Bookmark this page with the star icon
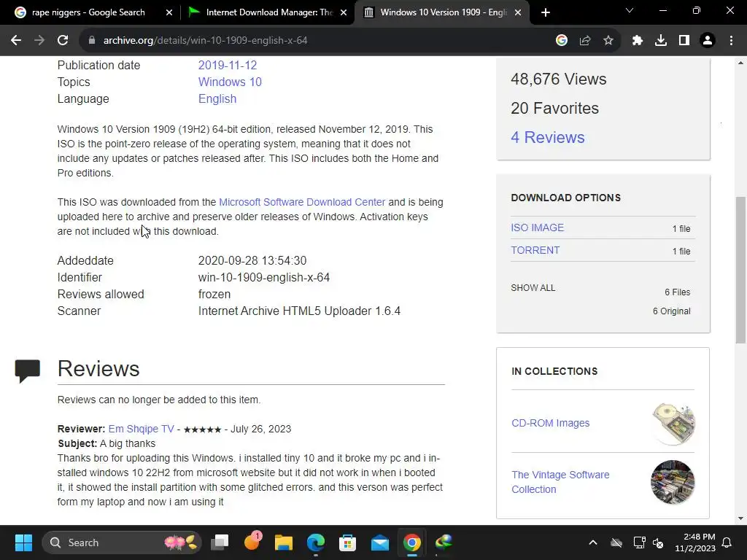The height and width of the screenshot is (560, 747). click(x=608, y=41)
